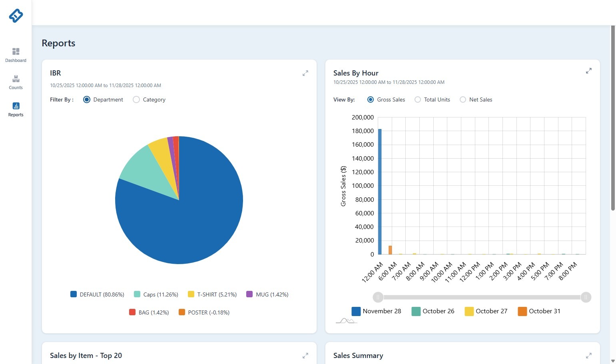
Task: Toggle October 31 series in legend
Action: point(539,311)
